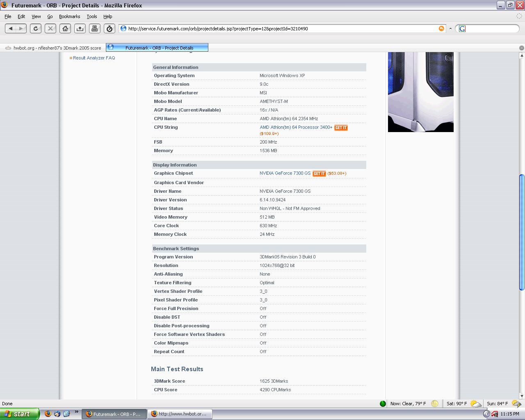Viewport: 525px width, 420px height.
Task: Click the scrollbar up arrow
Action: 522,55
